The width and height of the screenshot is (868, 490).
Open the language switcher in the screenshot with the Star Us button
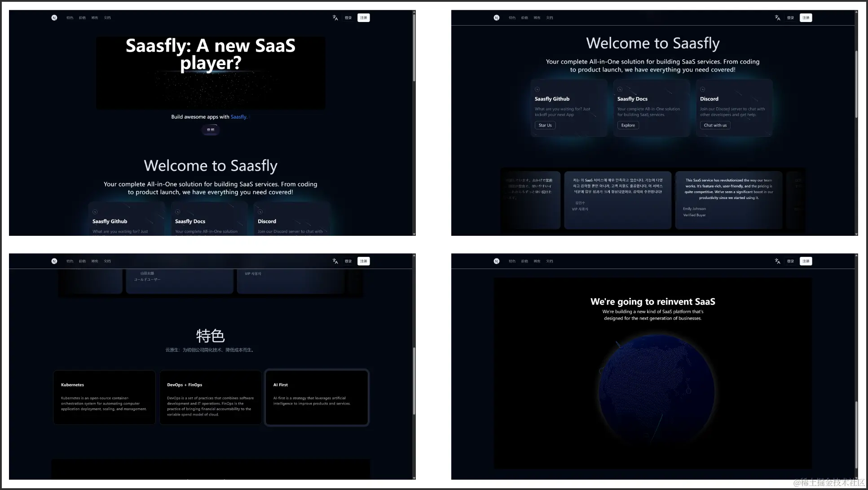coord(777,18)
